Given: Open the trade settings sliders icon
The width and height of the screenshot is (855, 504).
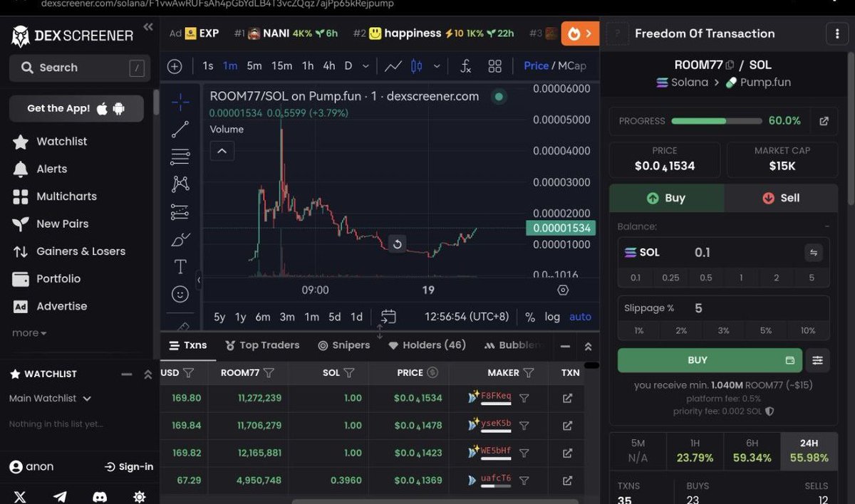Looking at the screenshot, I should 817,360.
